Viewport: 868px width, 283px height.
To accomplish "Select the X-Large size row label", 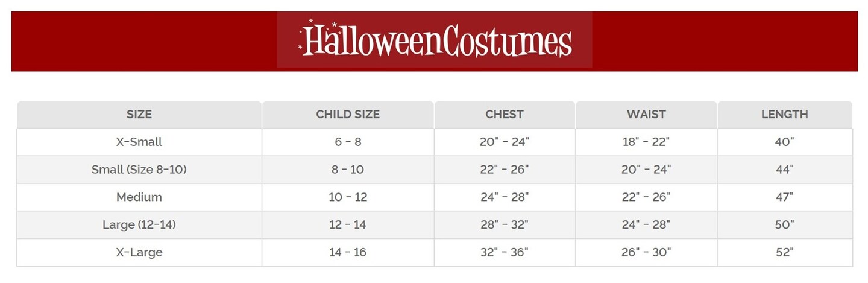I will [139, 252].
